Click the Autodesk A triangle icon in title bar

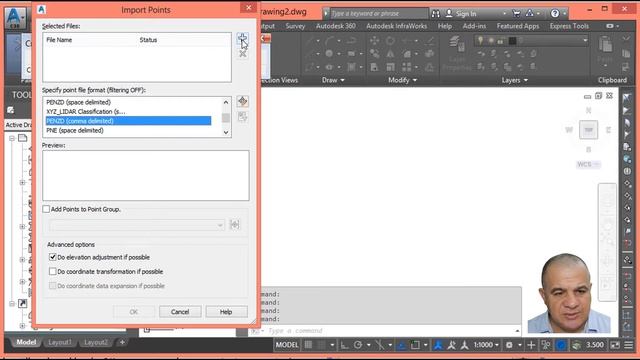point(530,13)
